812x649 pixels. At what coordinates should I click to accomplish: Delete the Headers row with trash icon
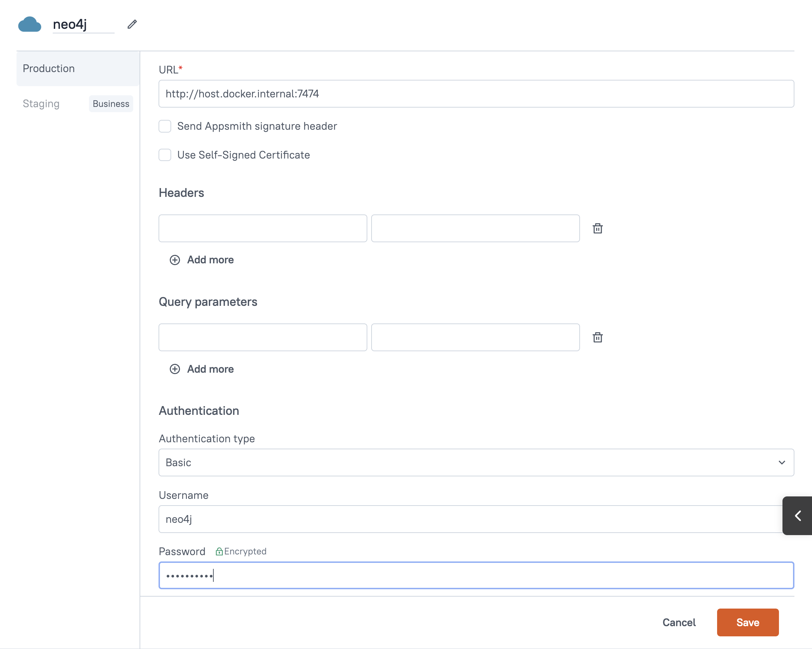pos(597,228)
